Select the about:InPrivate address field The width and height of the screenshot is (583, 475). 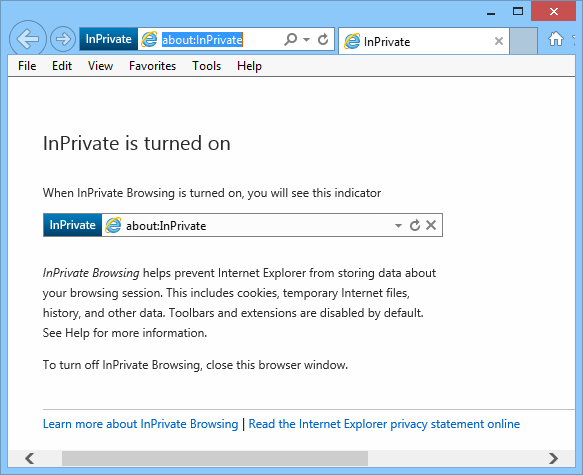pyautogui.click(x=202, y=39)
